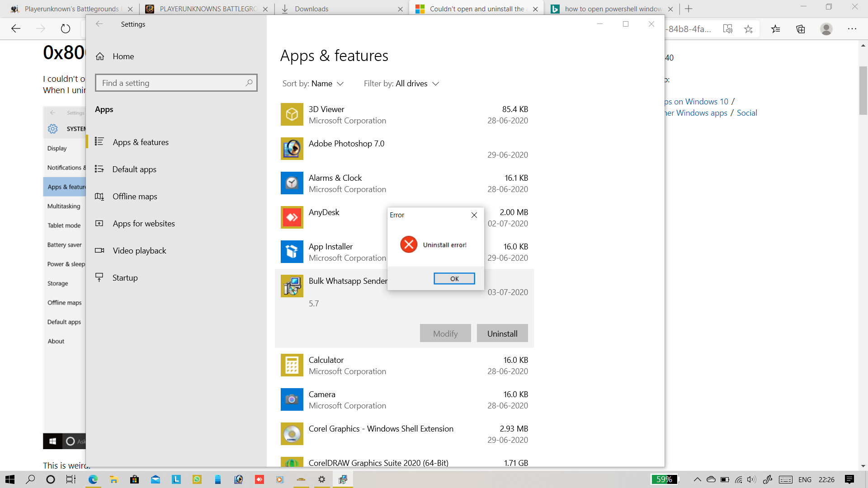Click the browser back arrow
This screenshot has height=488, width=868.
point(16,29)
